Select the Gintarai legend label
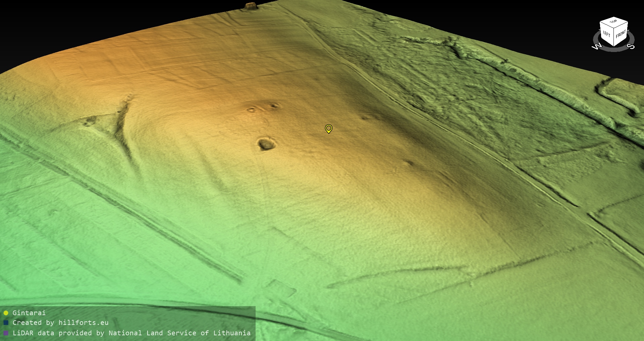The image size is (644, 341). point(29,313)
